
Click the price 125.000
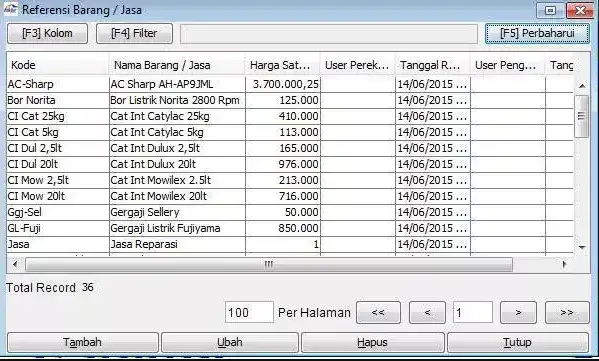coord(299,100)
